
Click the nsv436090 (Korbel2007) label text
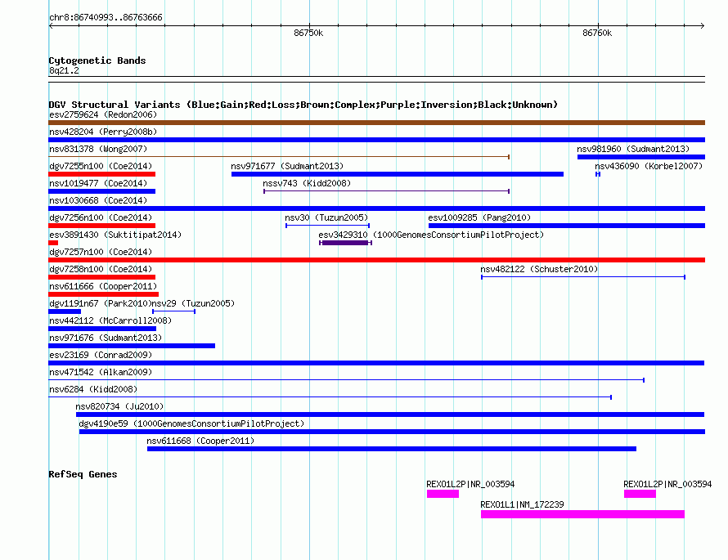point(649,166)
